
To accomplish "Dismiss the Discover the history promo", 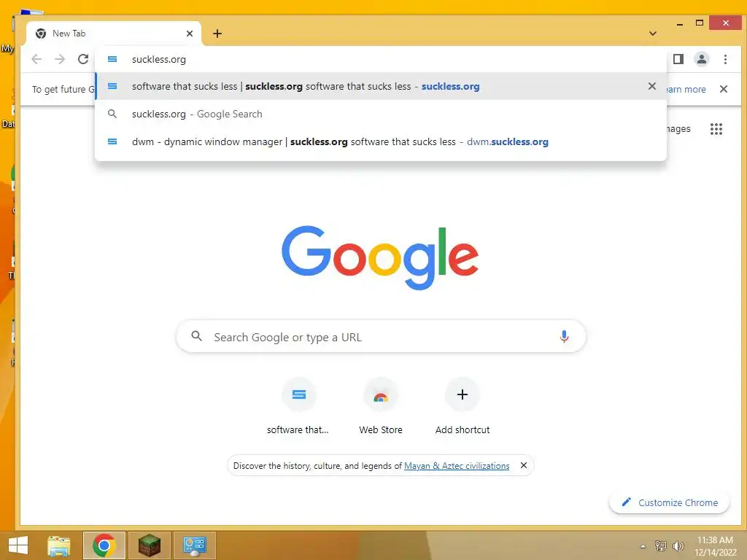I will point(524,465).
